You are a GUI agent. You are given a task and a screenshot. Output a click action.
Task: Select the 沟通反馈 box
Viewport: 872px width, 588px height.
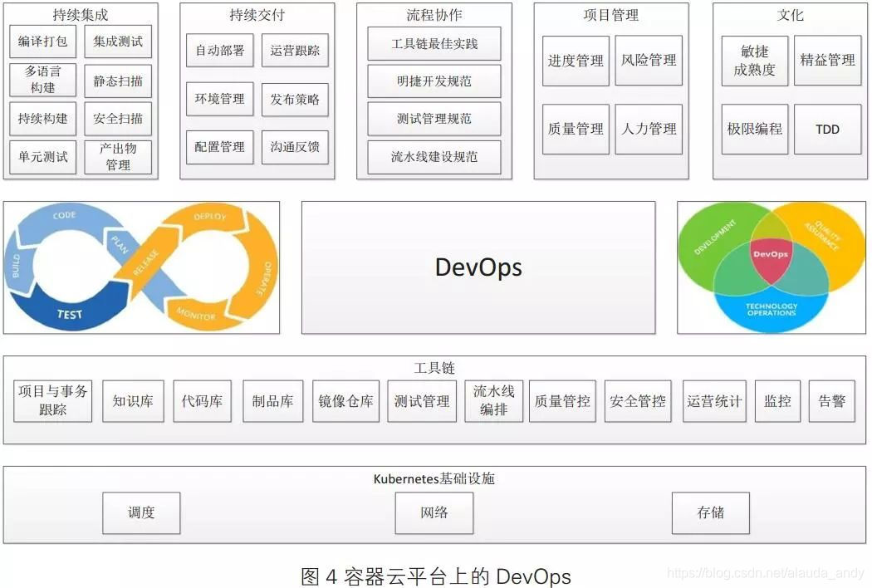point(295,147)
